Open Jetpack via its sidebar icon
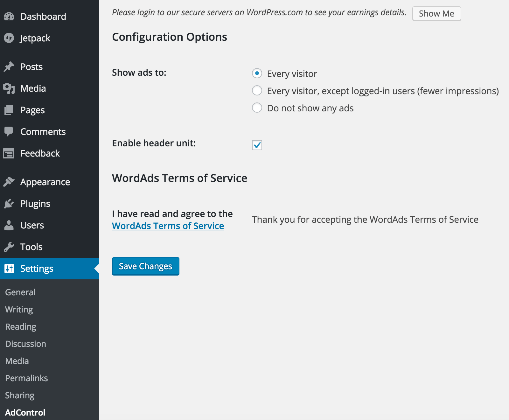The width and height of the screenshot is (509, 420). (x=9, y=38)
